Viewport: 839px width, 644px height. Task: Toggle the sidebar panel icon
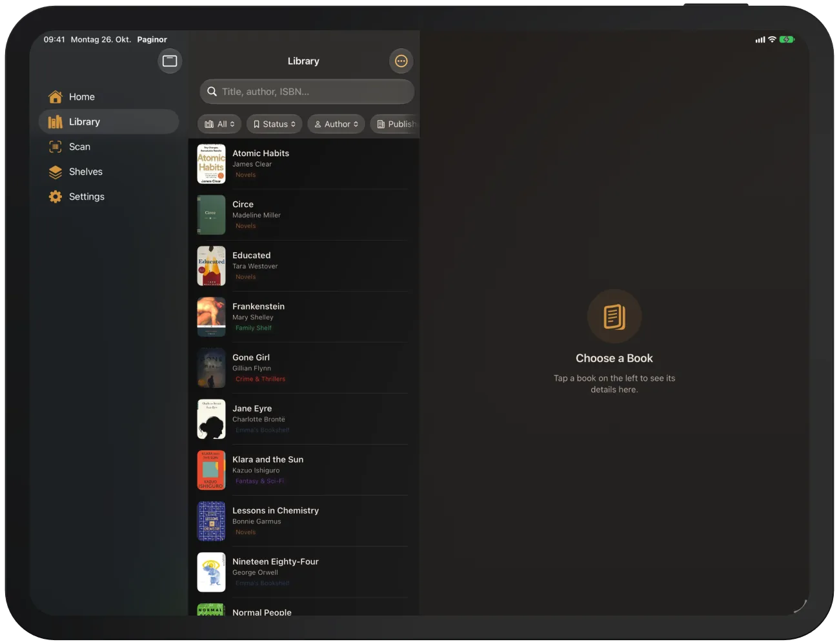(x=170, y=61)
